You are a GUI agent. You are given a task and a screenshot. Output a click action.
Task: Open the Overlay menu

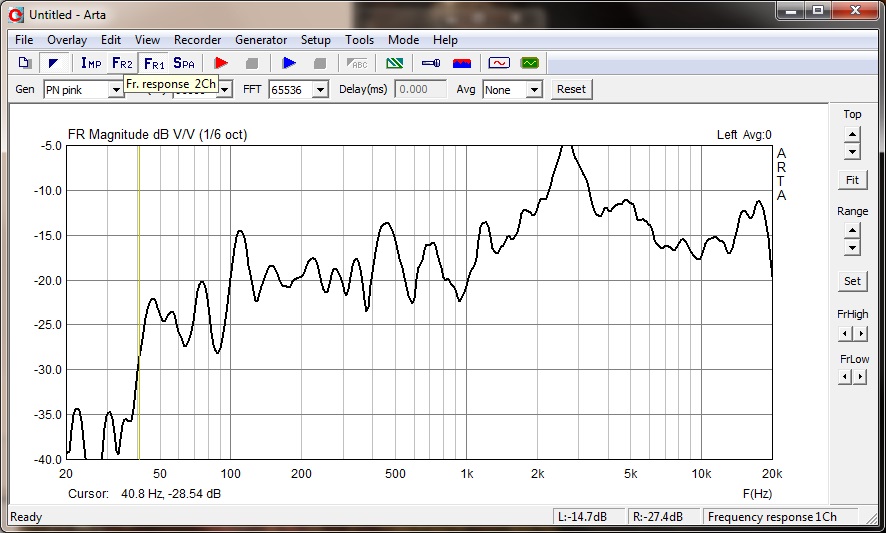(67, 40)
